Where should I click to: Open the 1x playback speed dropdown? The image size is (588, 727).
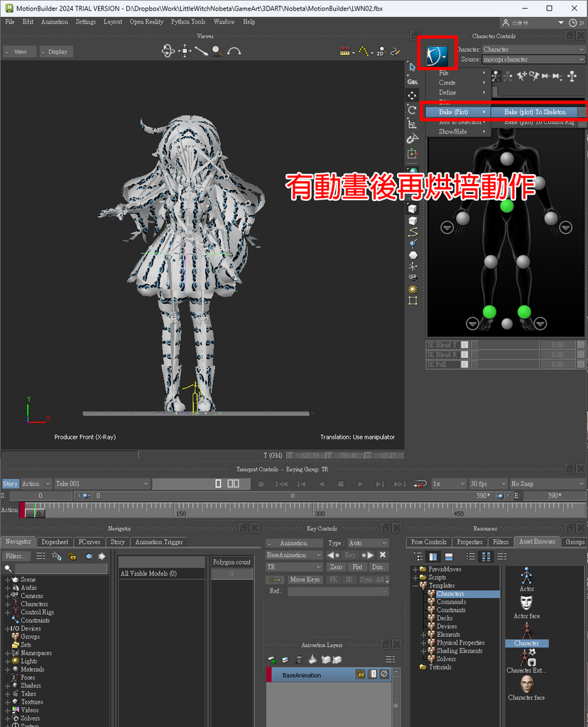449,483
